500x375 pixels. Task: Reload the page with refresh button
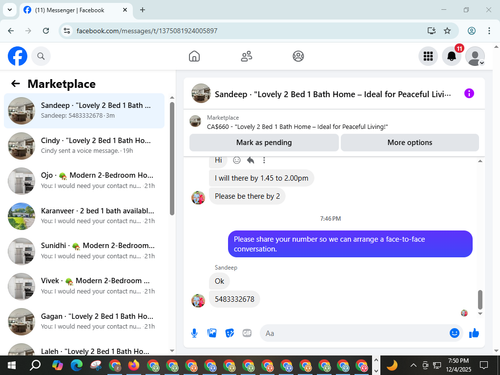click(x=46, y=31)
